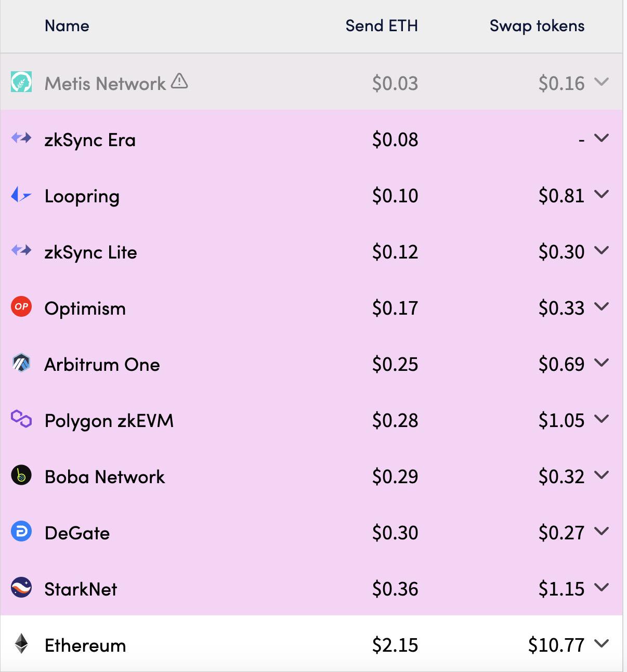This screenshot has width=627, height=672.
Task: Click the zkSync Era arrows icon
Action: (21, 138)
